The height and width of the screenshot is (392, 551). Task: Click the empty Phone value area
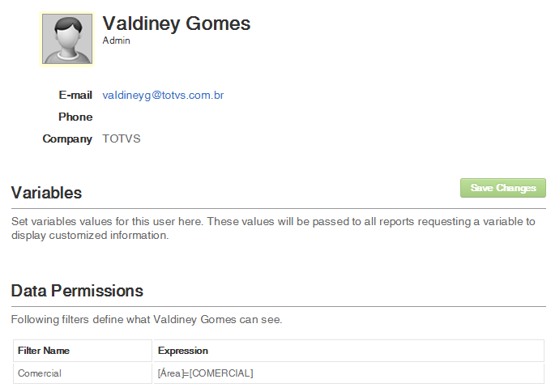162,117
